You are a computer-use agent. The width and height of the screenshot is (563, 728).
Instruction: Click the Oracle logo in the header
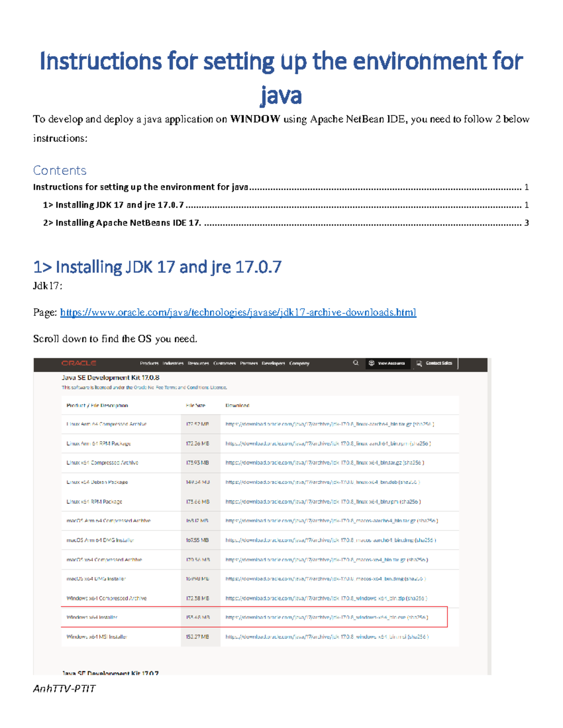coord(79,363)
